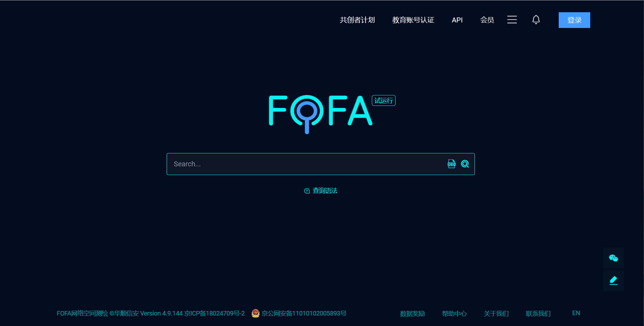This screenshot has width=644, height=326.
Task: Click the question mark beside 查询语法
Action: (307, 191)
